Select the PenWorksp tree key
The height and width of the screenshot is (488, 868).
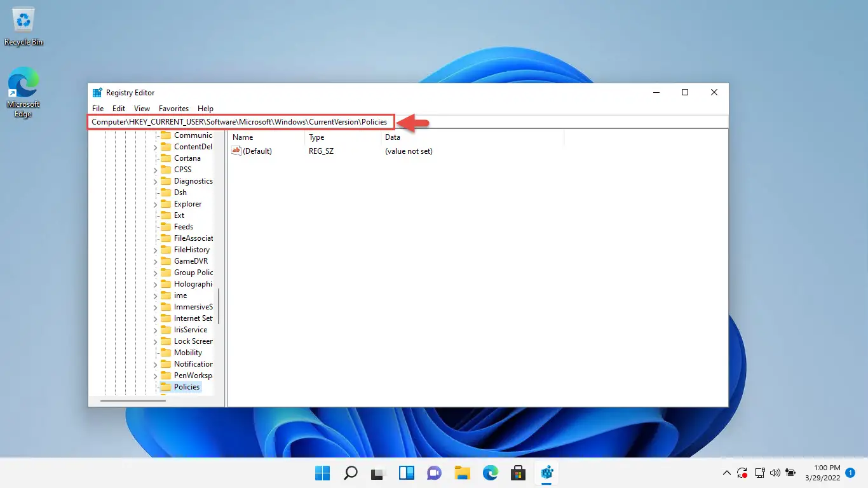coord(193,376)
